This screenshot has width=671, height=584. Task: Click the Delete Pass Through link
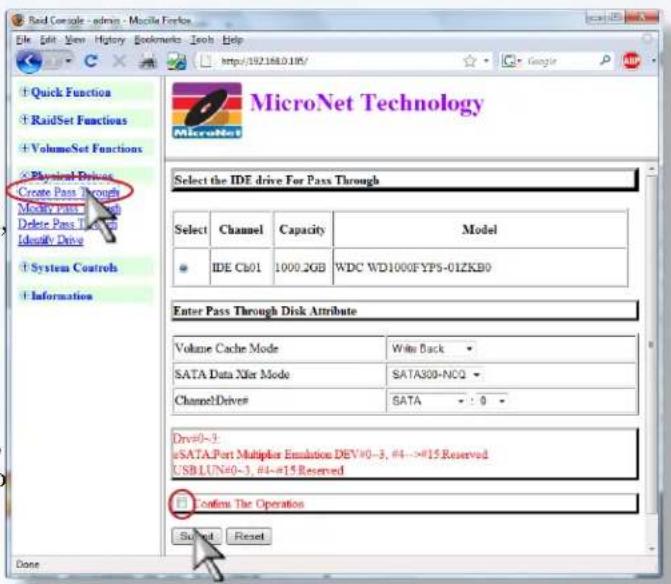click(x=67, y=224)
